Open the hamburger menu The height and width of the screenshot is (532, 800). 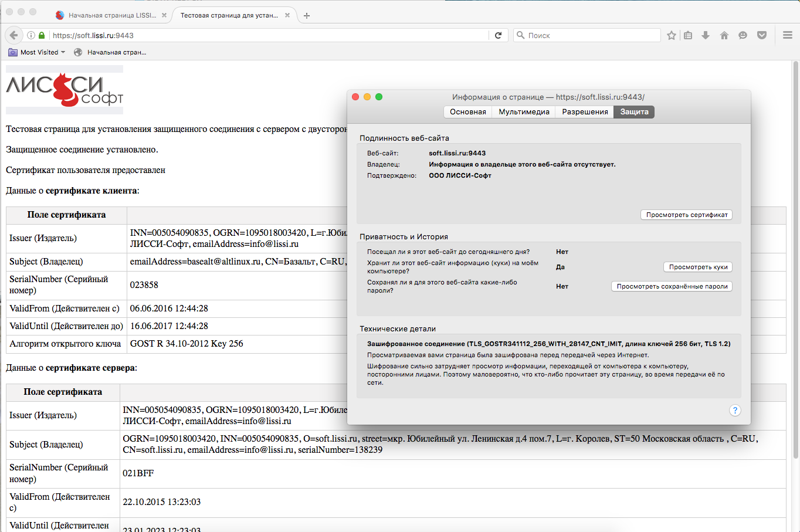[788, 35]
